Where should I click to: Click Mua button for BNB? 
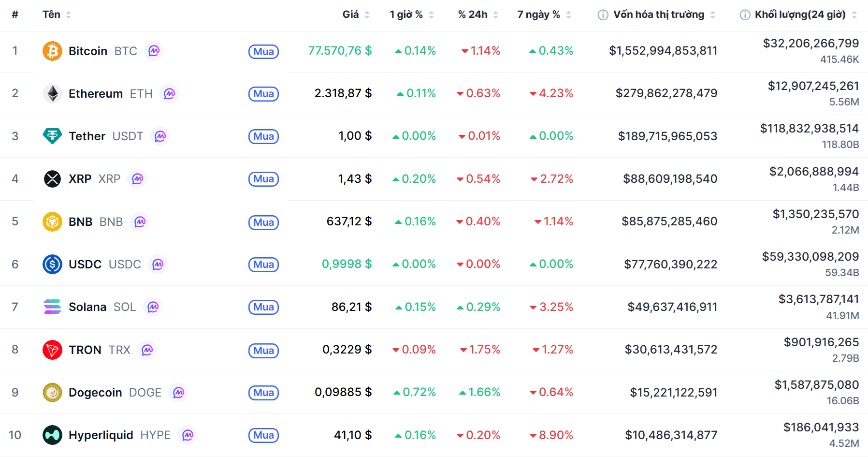pyautogui.click(x=263, y=222)
